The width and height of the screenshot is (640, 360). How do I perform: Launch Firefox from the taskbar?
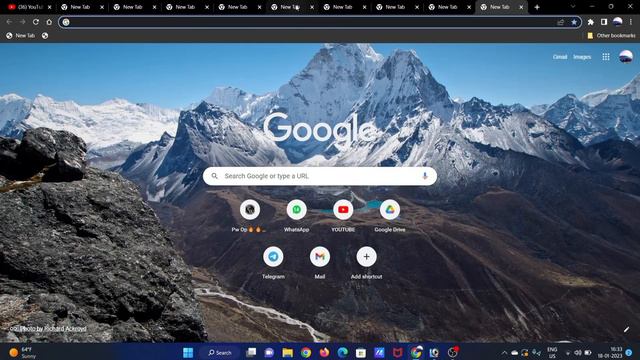pyautogui.click(x=324, y=352)
